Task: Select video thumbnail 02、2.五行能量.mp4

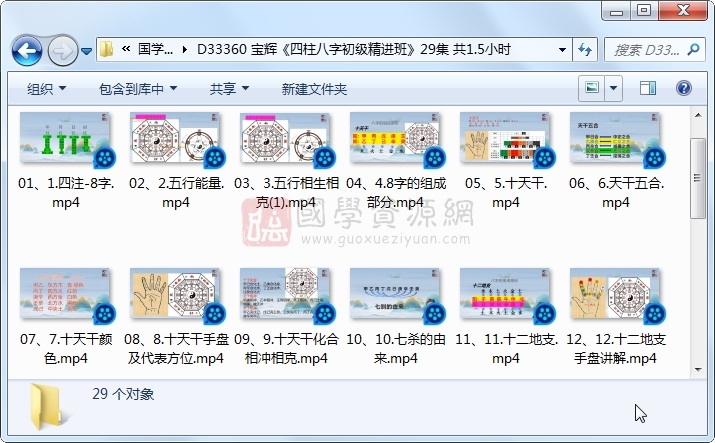Action: point(176,139)
